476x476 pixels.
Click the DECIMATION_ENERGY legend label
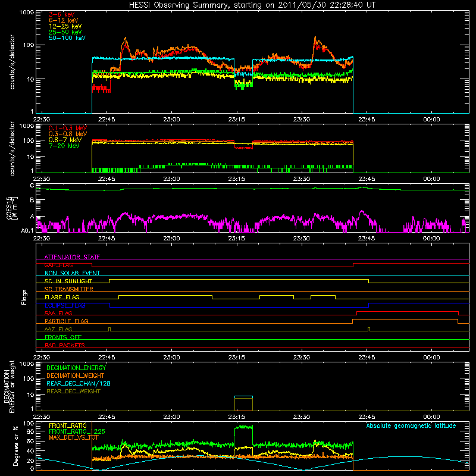[76, 368]
